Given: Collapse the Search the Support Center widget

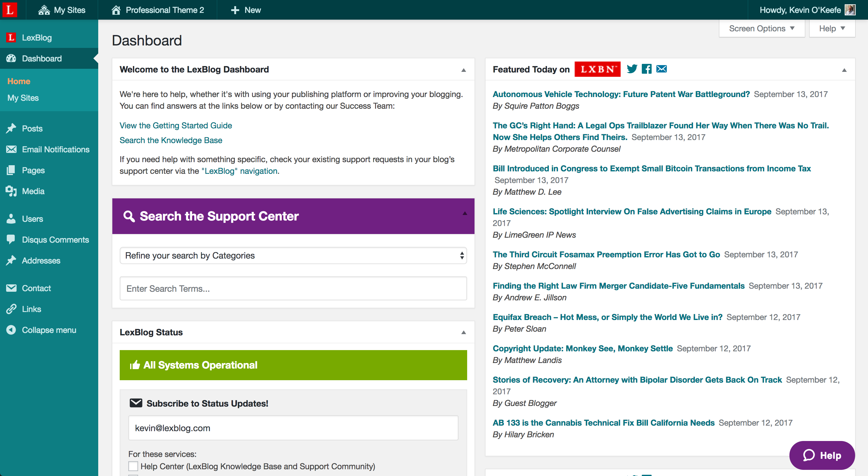Looking at the screenshot, I should tap(465, 213).
